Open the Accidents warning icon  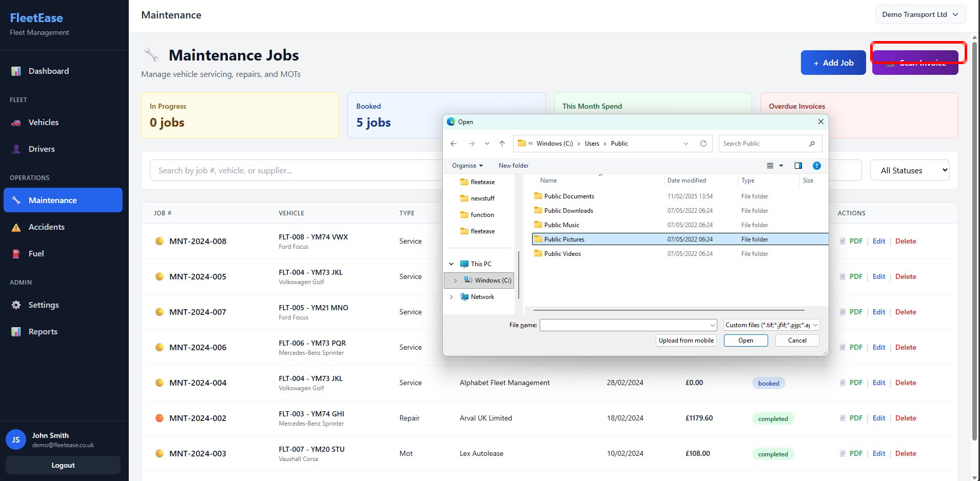16,227
